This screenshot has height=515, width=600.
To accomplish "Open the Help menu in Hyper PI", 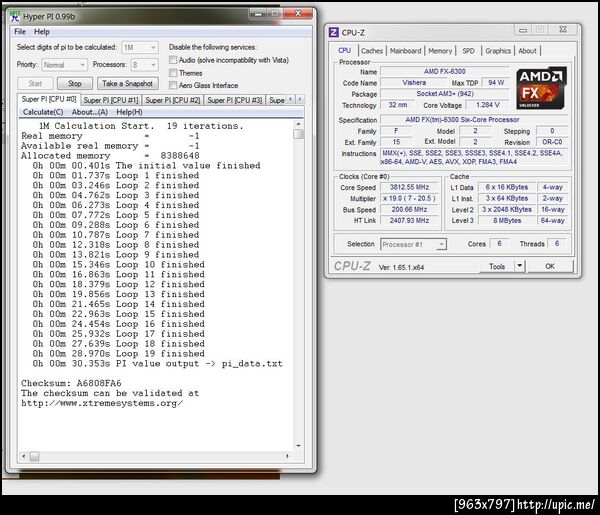I will pos(42,32).
